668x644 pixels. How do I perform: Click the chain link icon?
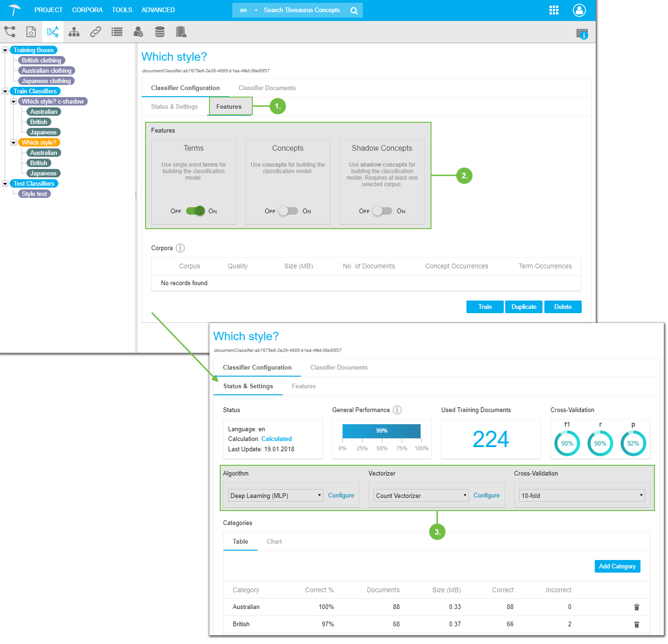[96, 32]
